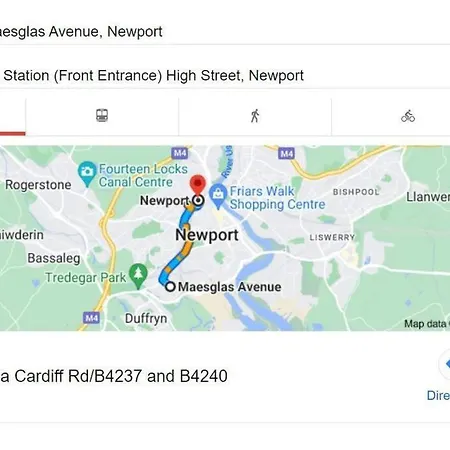Click the Newport station destination circle
Screen dimensions: 450x450
tap(199, 201)
